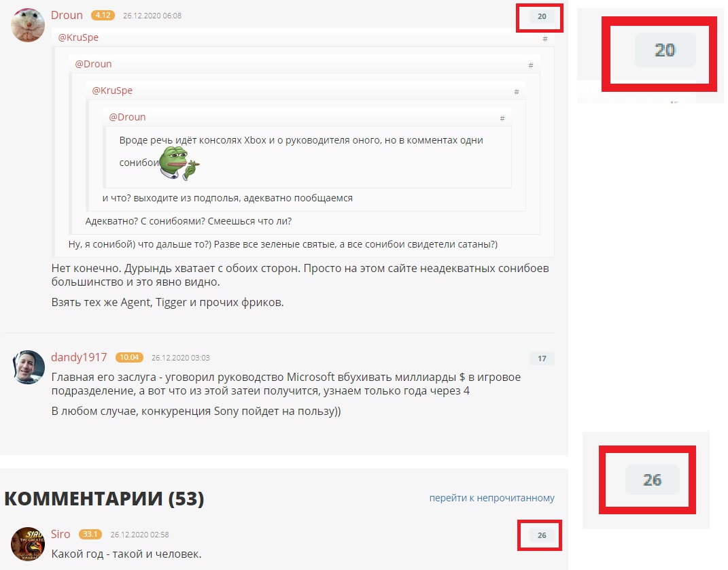Open Siro username link
728x570 pixels.
click(60, 534)
